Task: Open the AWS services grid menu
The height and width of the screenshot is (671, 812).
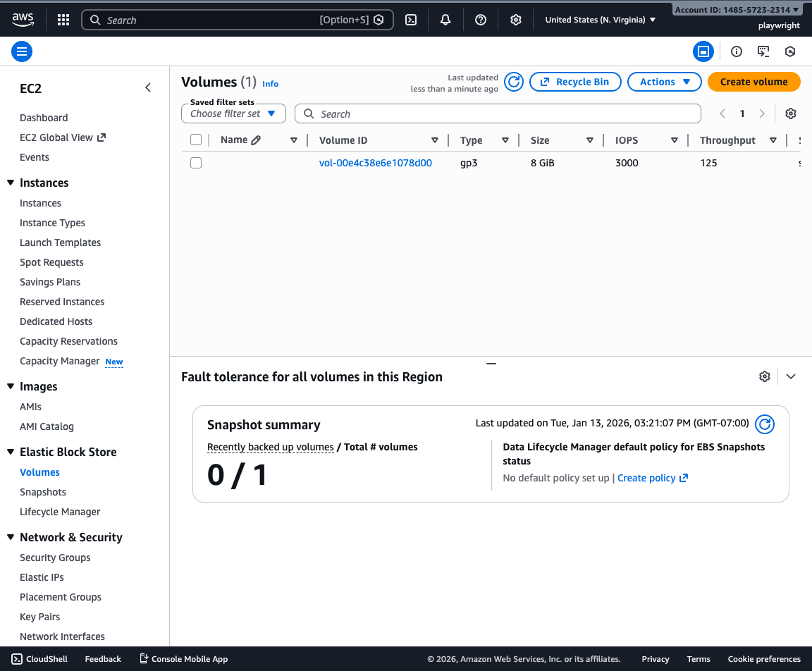Action: pyautogui.click(x=63, y=20)
